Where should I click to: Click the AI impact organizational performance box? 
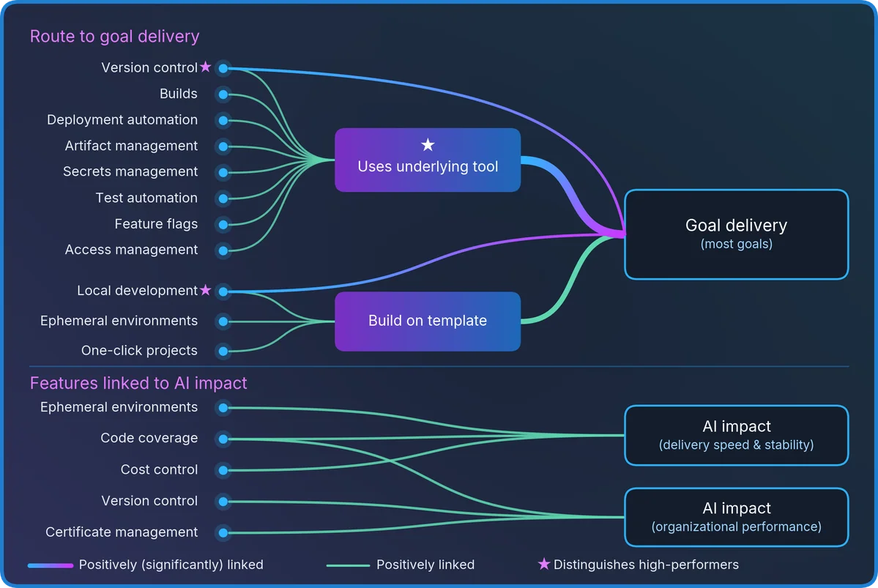coord(737,517)
